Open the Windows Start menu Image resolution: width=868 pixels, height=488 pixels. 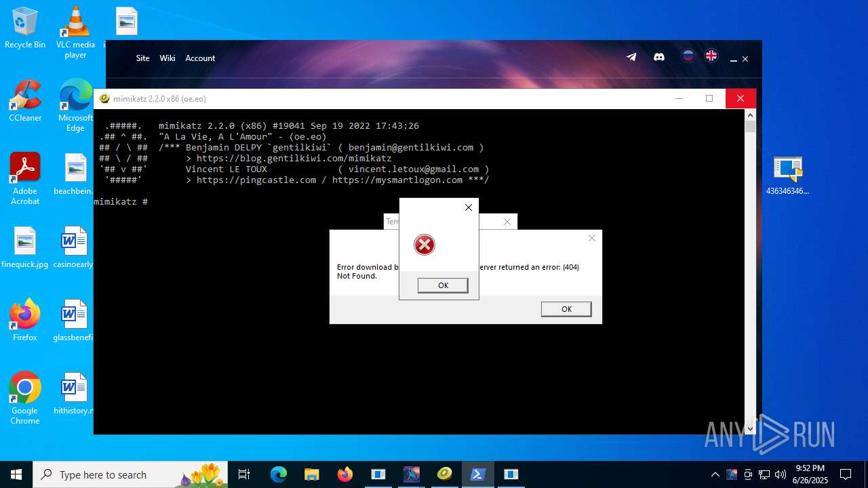pyautogui.click(x=16, y=474)
